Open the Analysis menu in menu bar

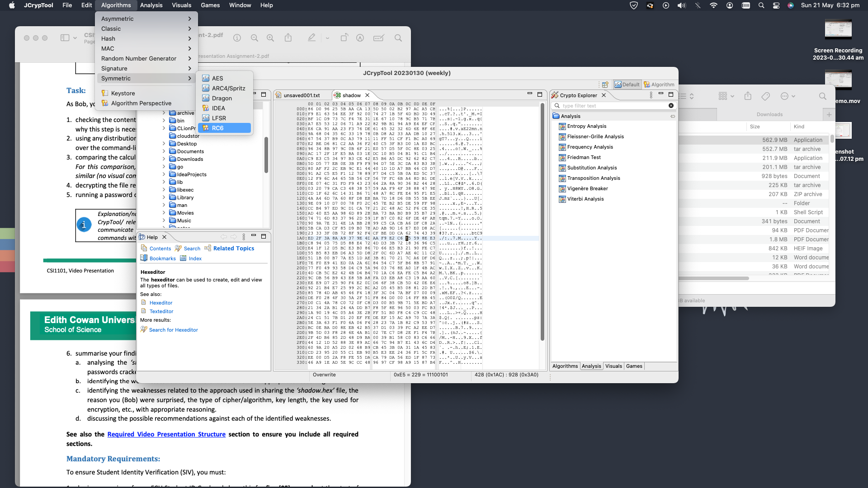pyautogui.click(x=151, y=5)
